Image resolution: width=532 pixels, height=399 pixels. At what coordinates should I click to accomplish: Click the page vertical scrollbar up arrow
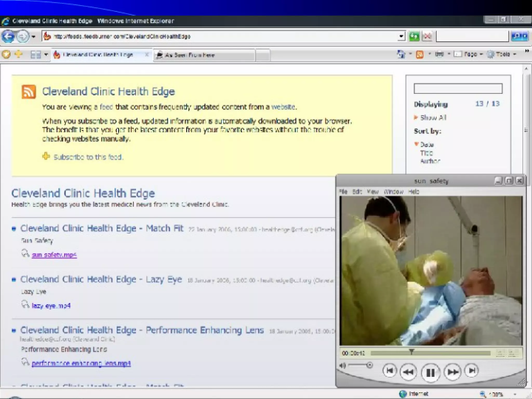pyautogui.click(x=526, y=69)
